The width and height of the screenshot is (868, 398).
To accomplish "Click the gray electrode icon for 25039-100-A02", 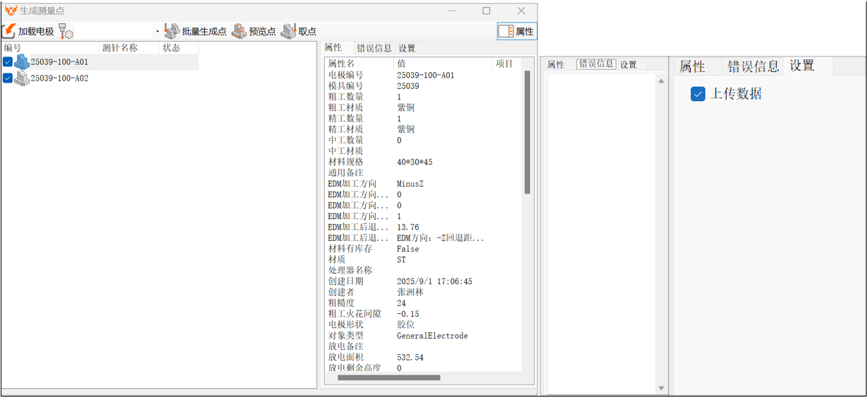I will coord(22,78).
